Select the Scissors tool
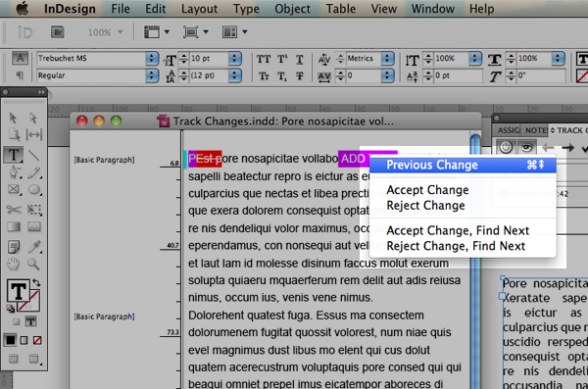588x389 pixels. click(x=14, y=209)
